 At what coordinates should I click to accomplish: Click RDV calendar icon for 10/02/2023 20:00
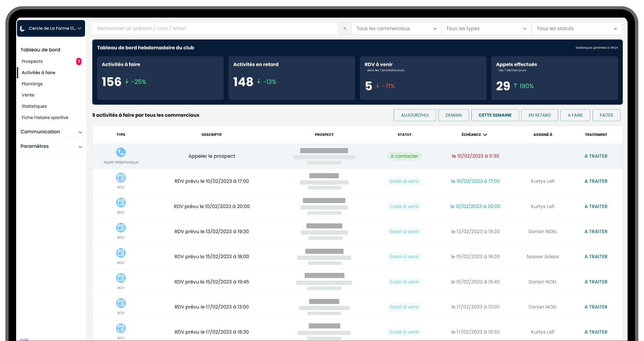(121, 202)
